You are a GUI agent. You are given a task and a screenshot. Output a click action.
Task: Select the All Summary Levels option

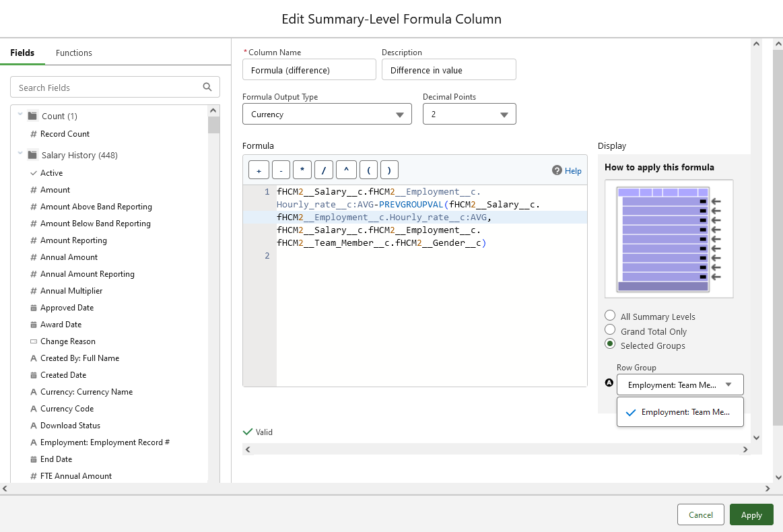610,316
